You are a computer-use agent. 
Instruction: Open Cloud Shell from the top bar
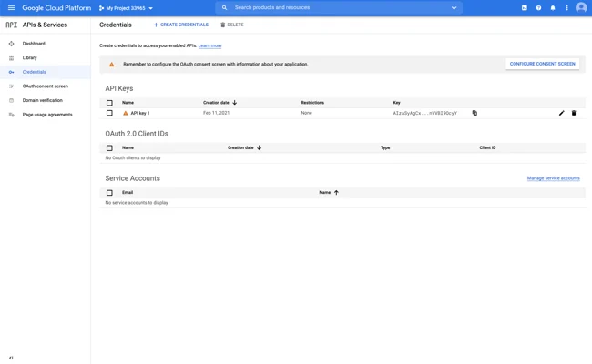525,8
